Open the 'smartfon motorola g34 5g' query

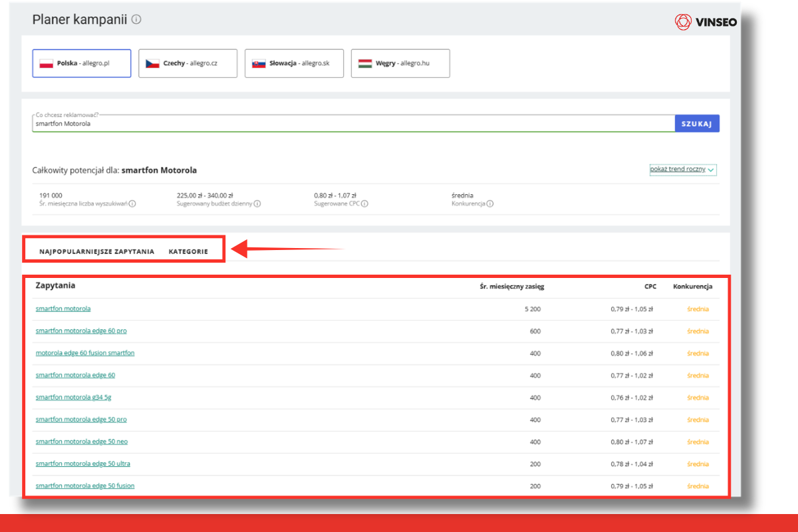[x=74, y=397]
